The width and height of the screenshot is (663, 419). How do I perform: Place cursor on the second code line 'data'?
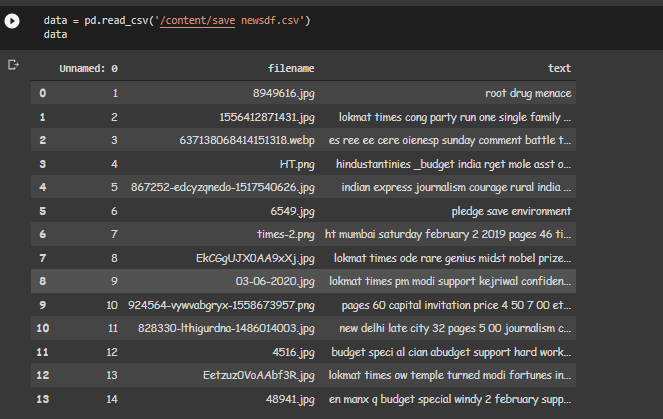(x=55, y=34)
